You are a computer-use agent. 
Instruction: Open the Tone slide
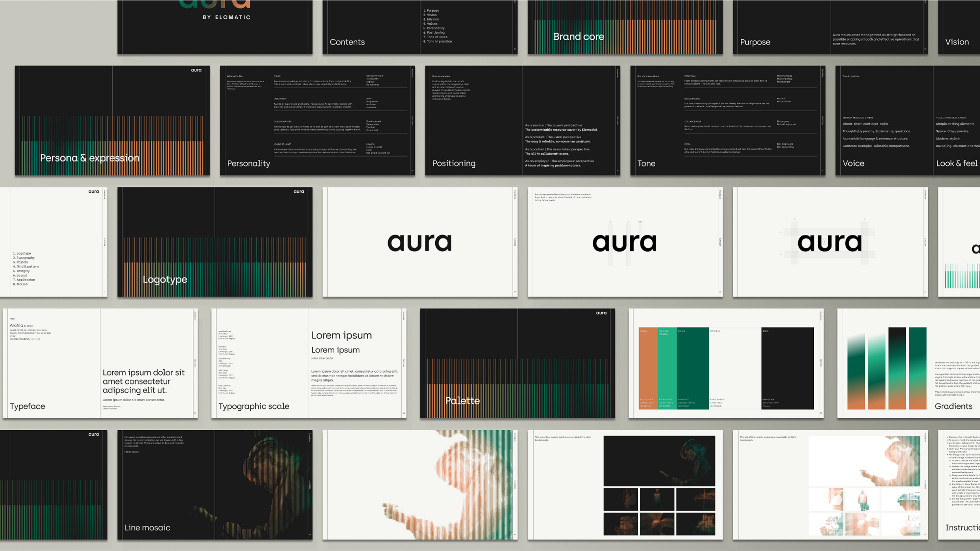point(728,121)
